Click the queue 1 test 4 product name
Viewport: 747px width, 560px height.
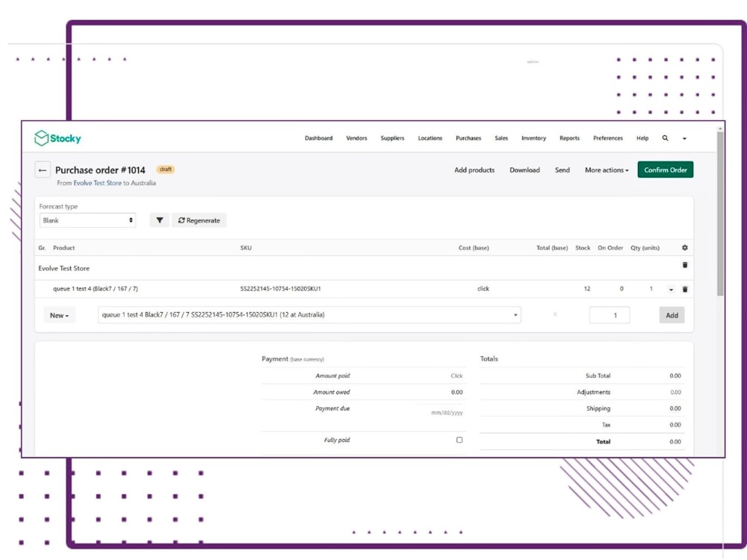point(96,288)
